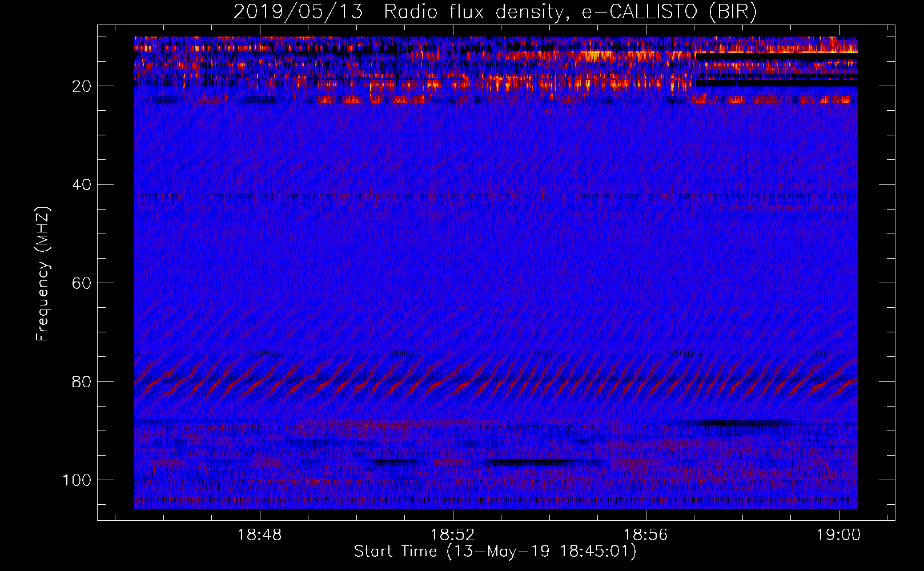Click the 40 MHz frequency tick label
Viewport: 924px width, 571px height.
click(x=82, y=185)
